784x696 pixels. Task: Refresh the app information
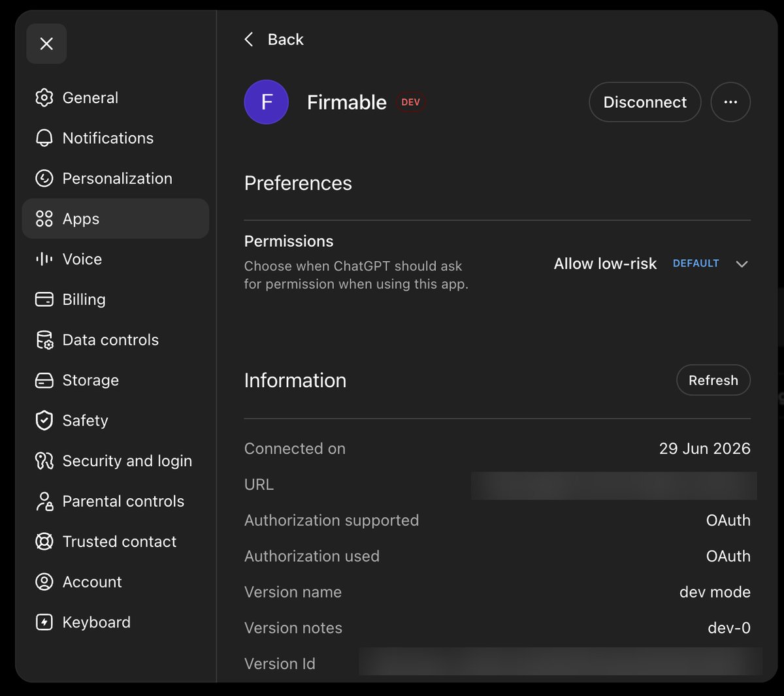(x=713, y=380)
